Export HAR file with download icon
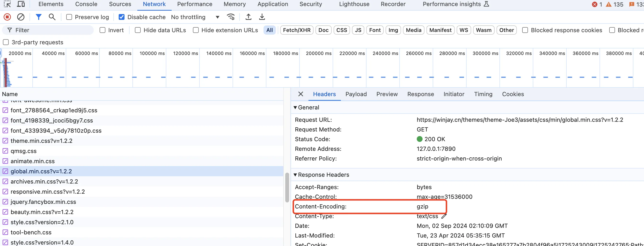 click(x=262, y=17)
